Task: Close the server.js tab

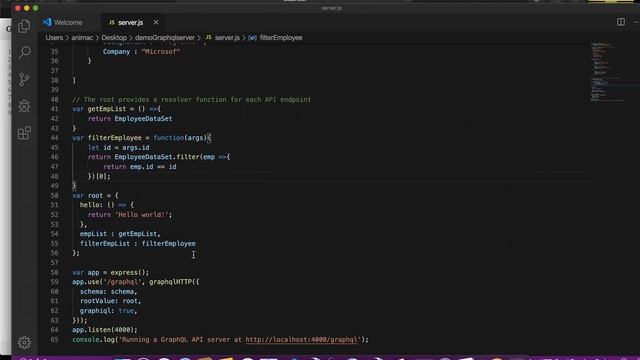Action: tap(156, 22)
